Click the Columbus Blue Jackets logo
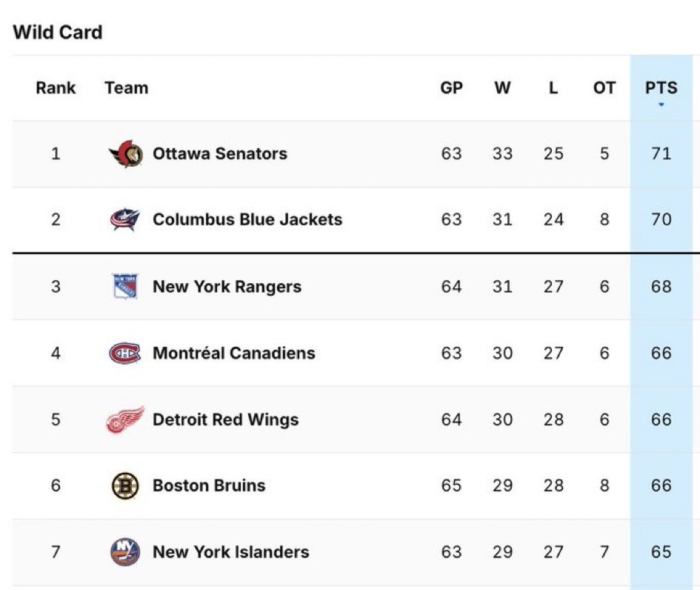Image resolution: width=700 pixels, height=590 pixels. pos(125,219)
